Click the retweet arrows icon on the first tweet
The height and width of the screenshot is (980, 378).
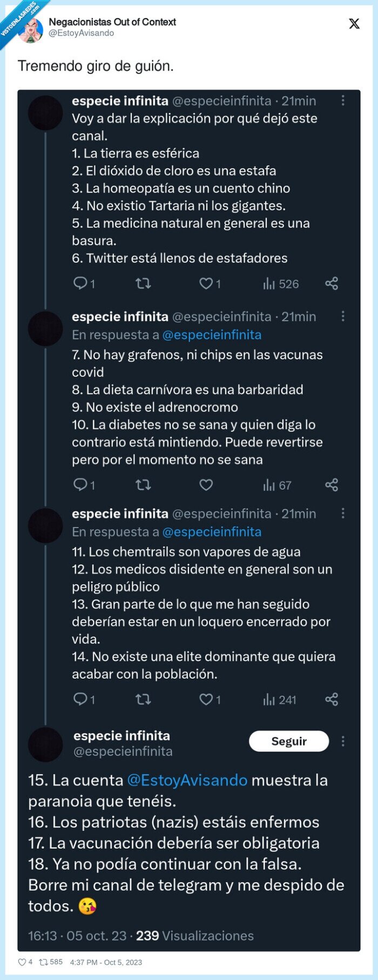[143, 284]
